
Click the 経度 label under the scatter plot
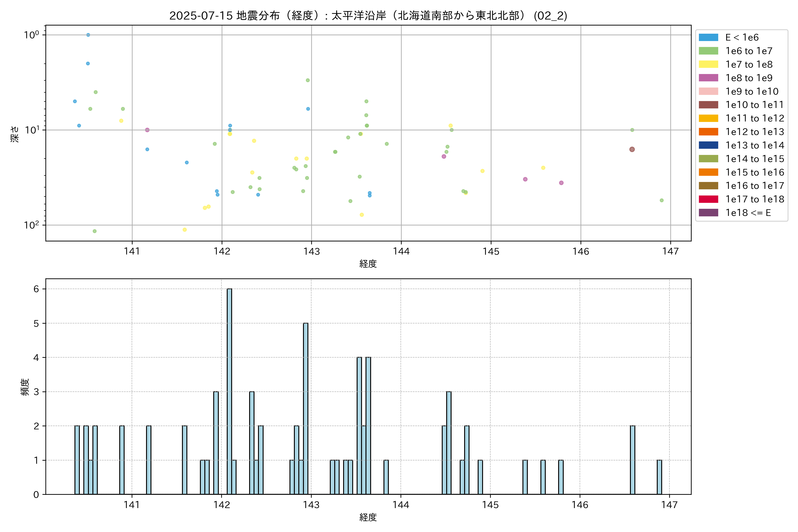(x=368, y=264)
